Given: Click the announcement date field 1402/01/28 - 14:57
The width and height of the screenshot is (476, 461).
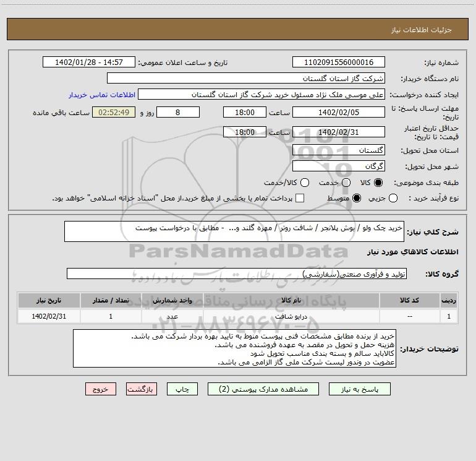Looking at the screenshot, I should pyautogui.click(x=89, y=62).
